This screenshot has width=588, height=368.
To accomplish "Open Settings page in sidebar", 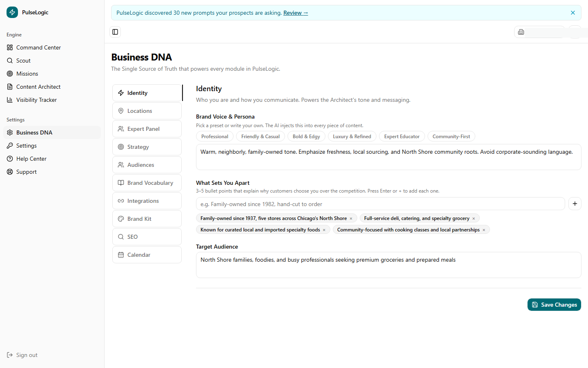I will (x=52, y=146).
